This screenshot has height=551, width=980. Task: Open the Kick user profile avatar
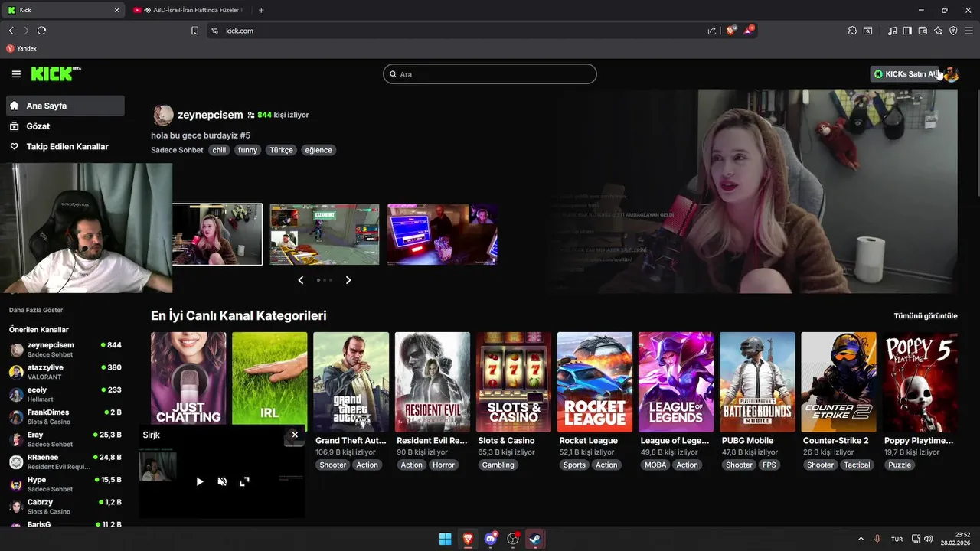pyautogui.click(x=951, y=74)
